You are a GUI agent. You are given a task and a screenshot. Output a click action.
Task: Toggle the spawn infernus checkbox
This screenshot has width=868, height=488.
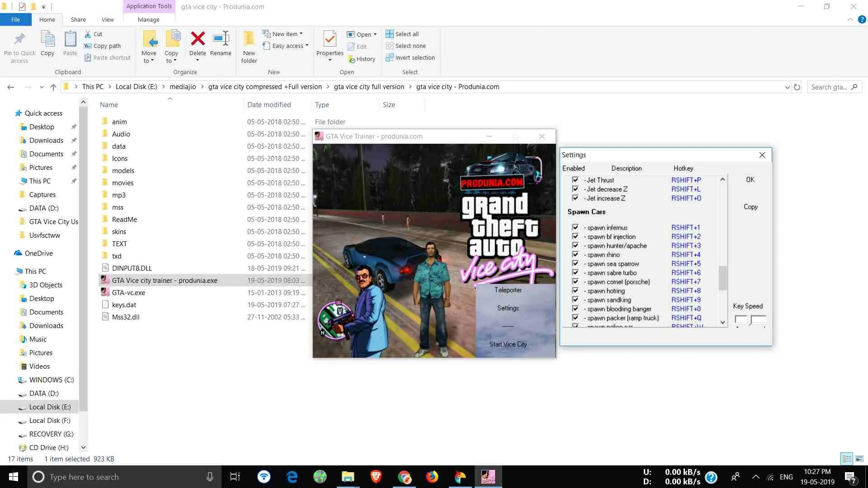click(x=575, y=227)
